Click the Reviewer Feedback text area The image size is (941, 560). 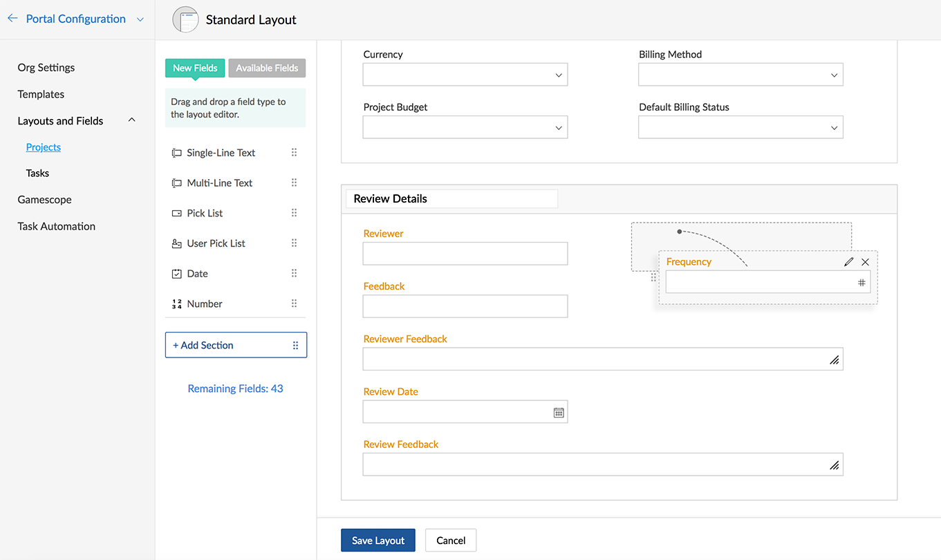pyautogui.click(x=603, y=359)
